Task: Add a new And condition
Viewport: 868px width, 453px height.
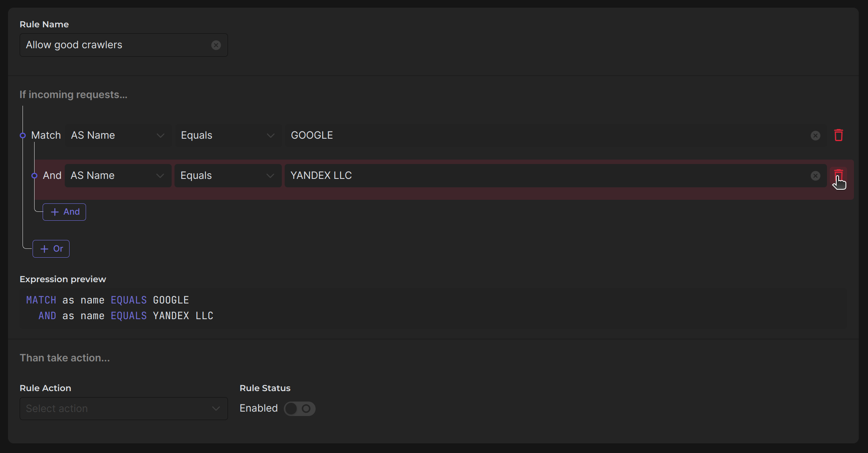Action: 64,212
